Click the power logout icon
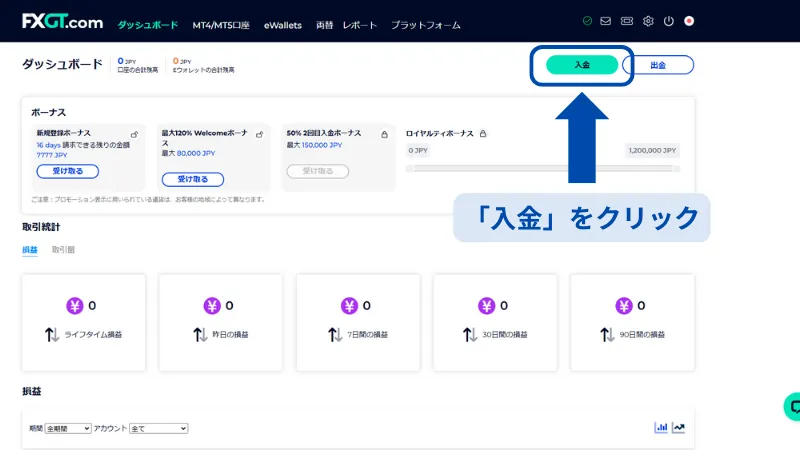Viewport: 800px width, 450px height. pyautogui.click(x=668, y=21)
